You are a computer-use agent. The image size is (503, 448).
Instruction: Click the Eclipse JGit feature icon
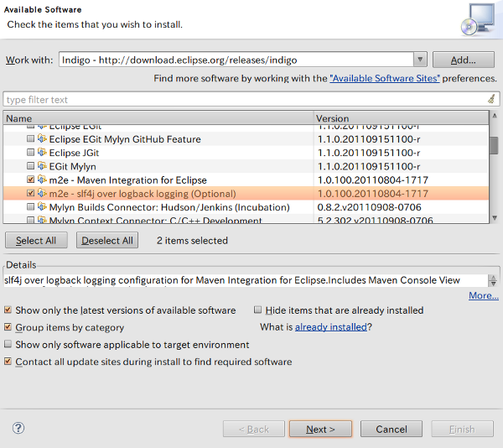click(x=42, y=152)
